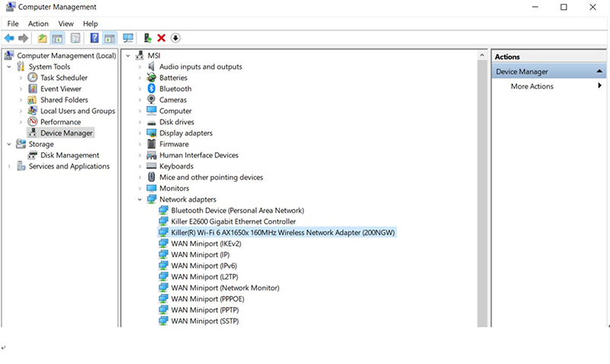
Task: Click the Disable device down-arrow icon
Action: 175,38
